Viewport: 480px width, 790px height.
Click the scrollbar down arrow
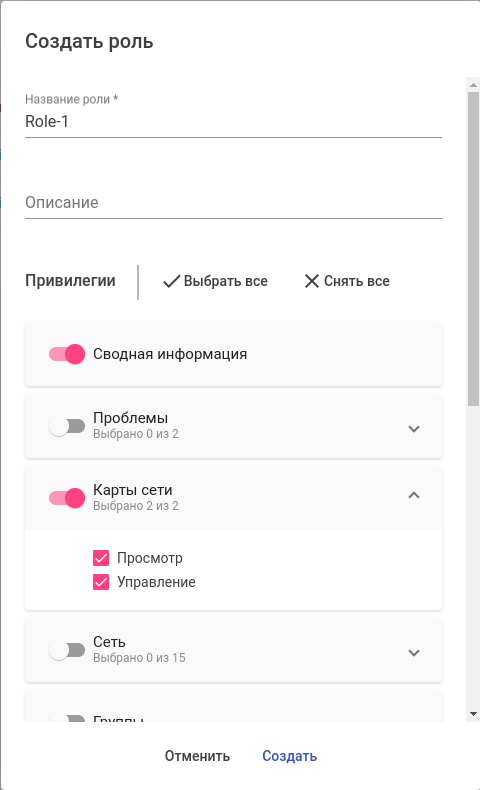pos(473,714)
